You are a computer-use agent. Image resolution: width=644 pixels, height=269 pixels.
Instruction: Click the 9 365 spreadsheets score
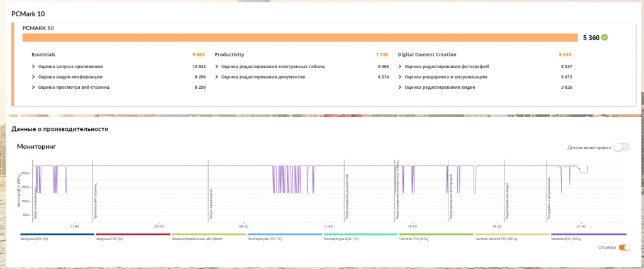click(383, 66)
